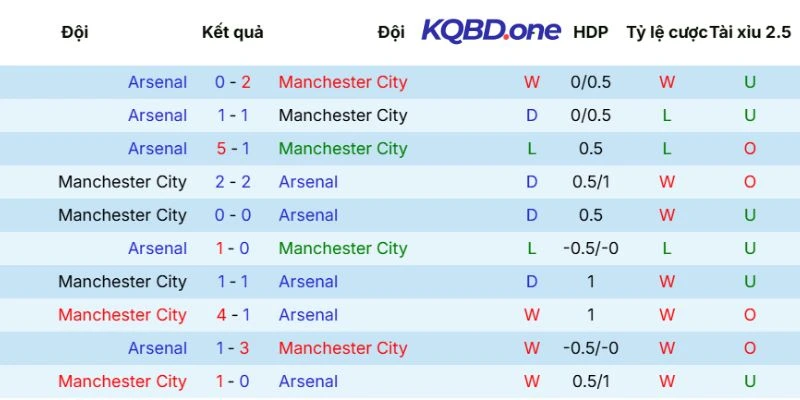Image resolution: width=800 pixels, height=400 pixels.
Task: Click the leftmost Đội column header
Action: pyautogui.click(x=74, y=32)
